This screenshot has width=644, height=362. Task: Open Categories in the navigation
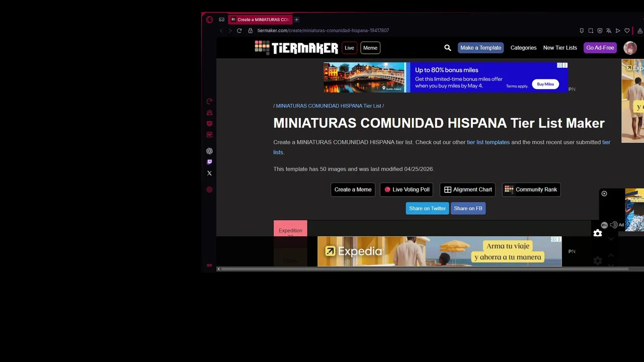point(523,48)
